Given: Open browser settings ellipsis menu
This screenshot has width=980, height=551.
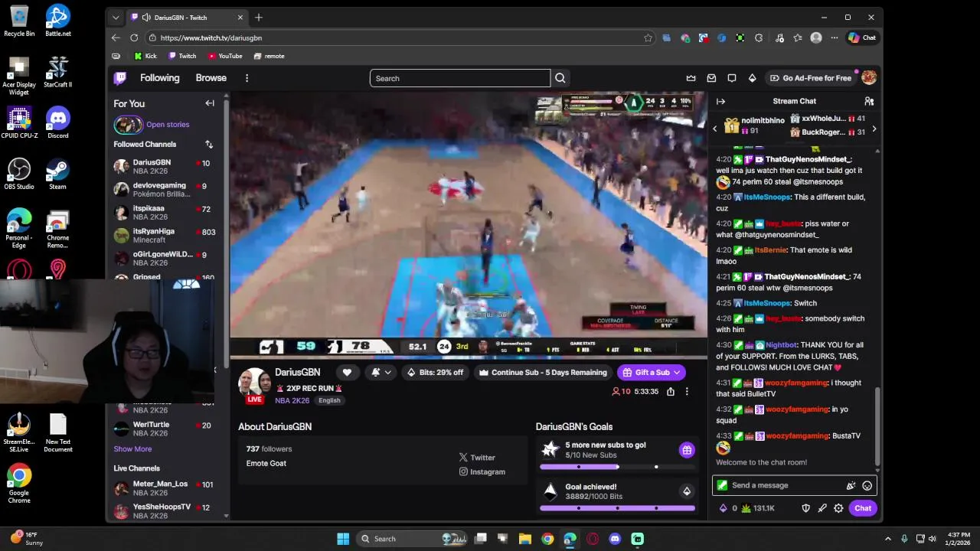Looking at the screenshot, I should 835,37.
